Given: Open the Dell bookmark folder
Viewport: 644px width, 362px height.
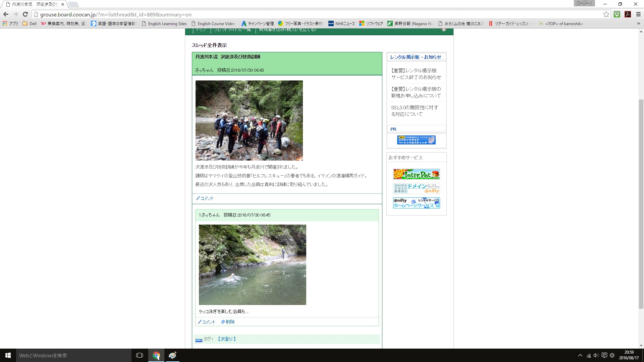Looking at the screenshot, I should tap(30, 23).
